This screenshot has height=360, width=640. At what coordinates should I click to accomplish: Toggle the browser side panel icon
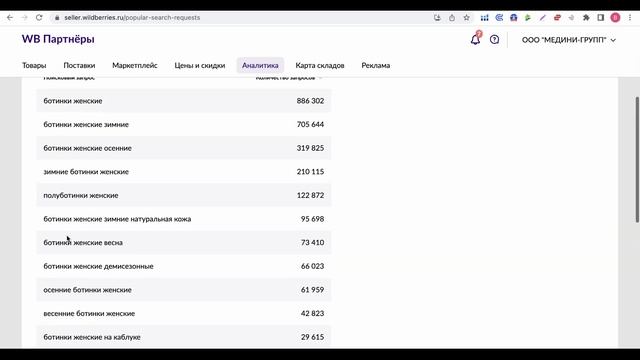pyautogui.click(x=601, y=18)
